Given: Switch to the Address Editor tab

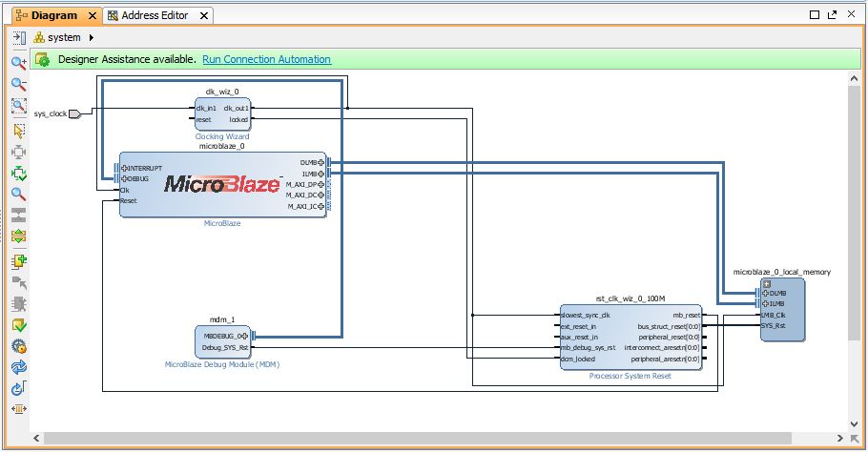Looking at the screenshot, I should click(155, 15).
